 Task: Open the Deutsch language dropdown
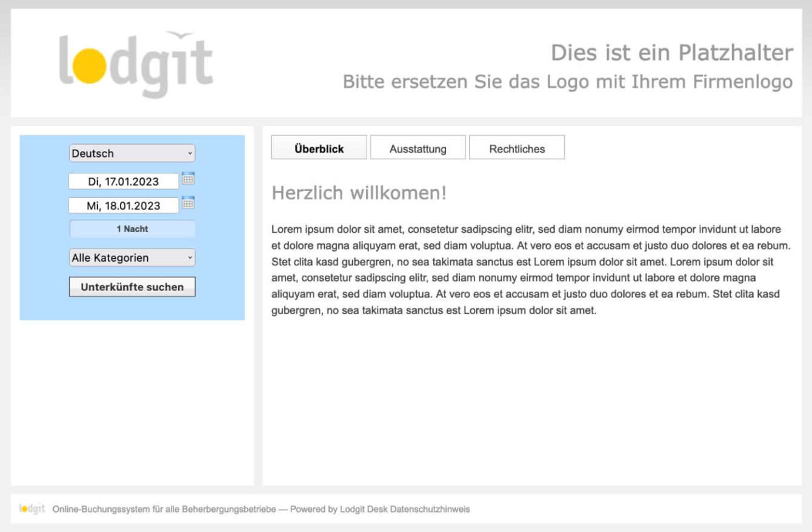tap(132, 153)
